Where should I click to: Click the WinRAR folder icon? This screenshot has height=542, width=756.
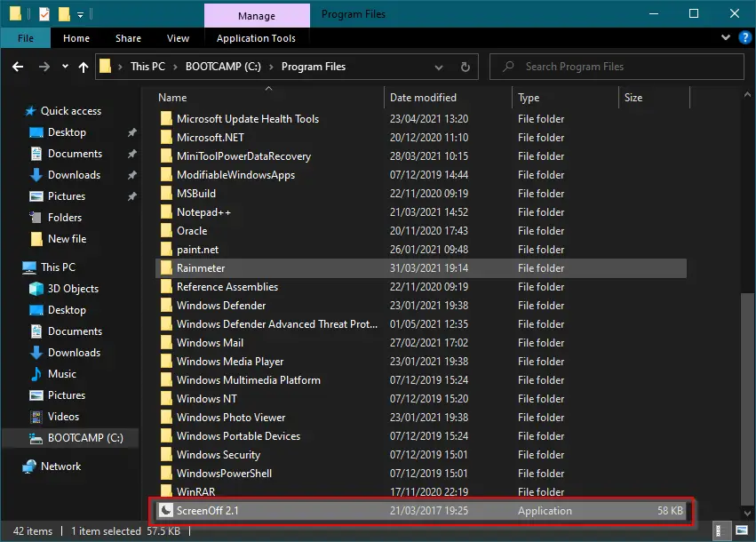[166, 491]
